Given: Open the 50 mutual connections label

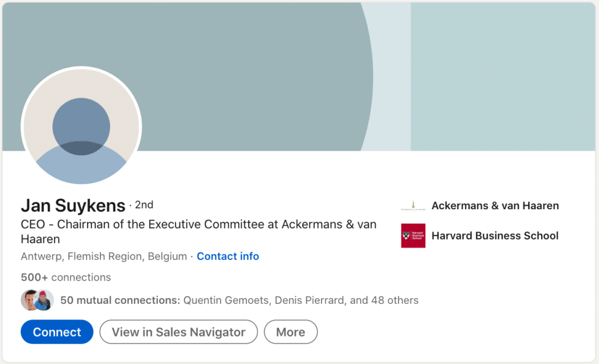Looking at the screenshot, I should click(x=120, y=300).
